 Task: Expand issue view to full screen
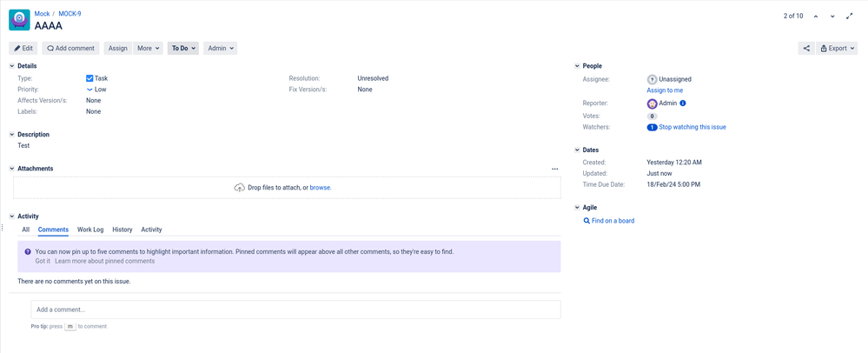850,16
